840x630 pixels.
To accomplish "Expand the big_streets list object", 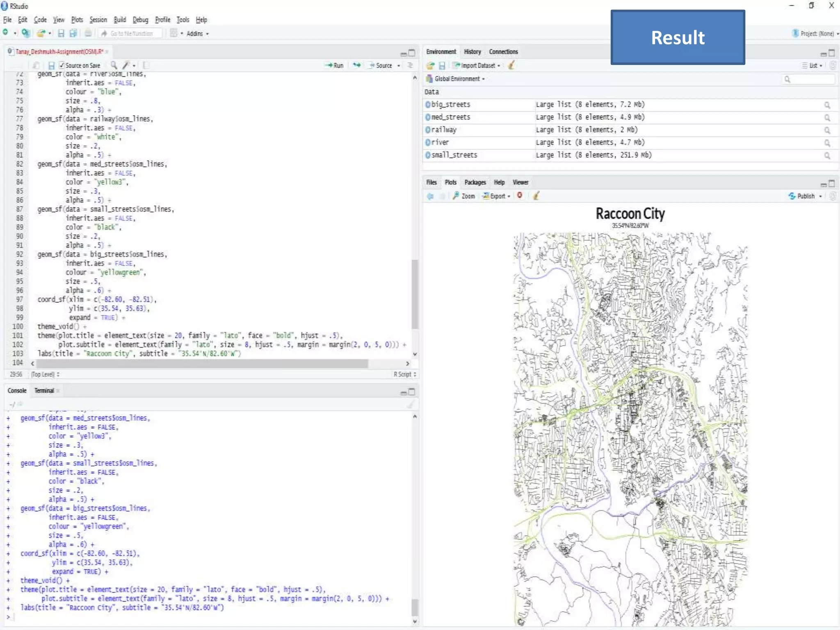I will 428,105.
